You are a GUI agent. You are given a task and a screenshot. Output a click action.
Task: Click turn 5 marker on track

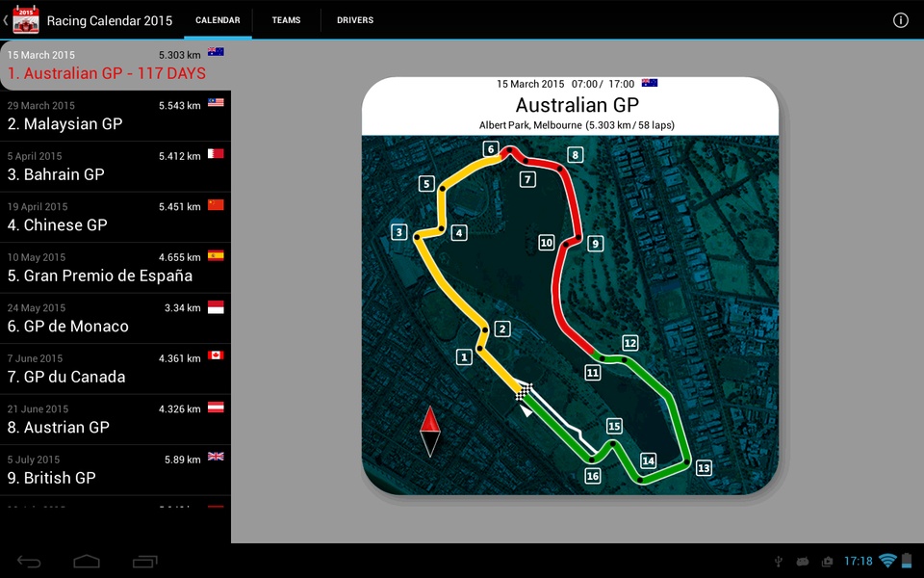[x=426, y=183]
